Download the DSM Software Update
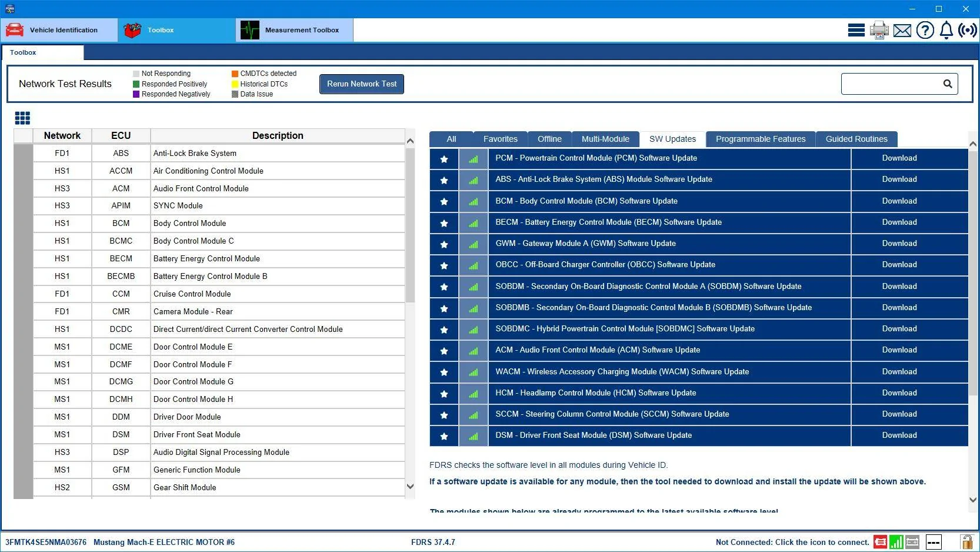Screen dimensions: 980x552 point(899,435)
